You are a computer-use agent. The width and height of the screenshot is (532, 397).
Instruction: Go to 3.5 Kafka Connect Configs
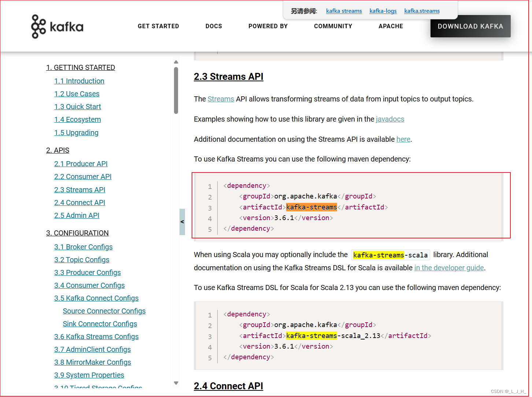(x=96, y=298)
